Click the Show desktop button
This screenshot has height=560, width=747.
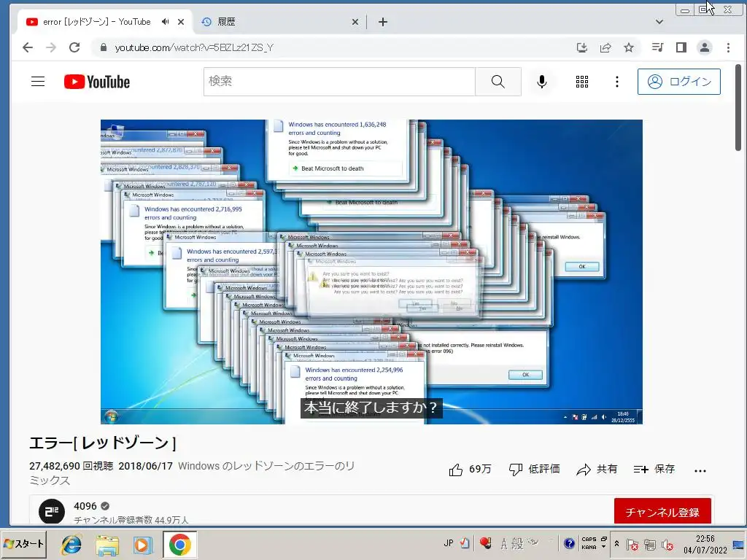click(738, 545)
